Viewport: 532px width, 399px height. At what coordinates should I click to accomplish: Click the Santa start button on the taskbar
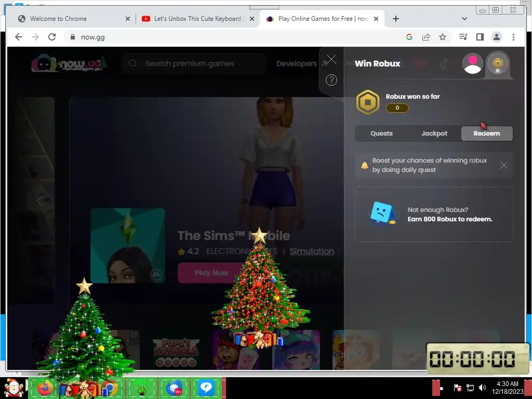14,388
